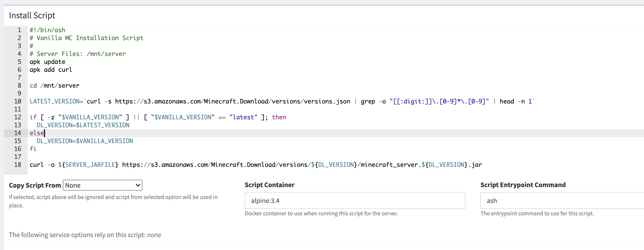Select line number 10 in the gutter
The width and height of the screenshot is (644, 250).
[18, 101]
